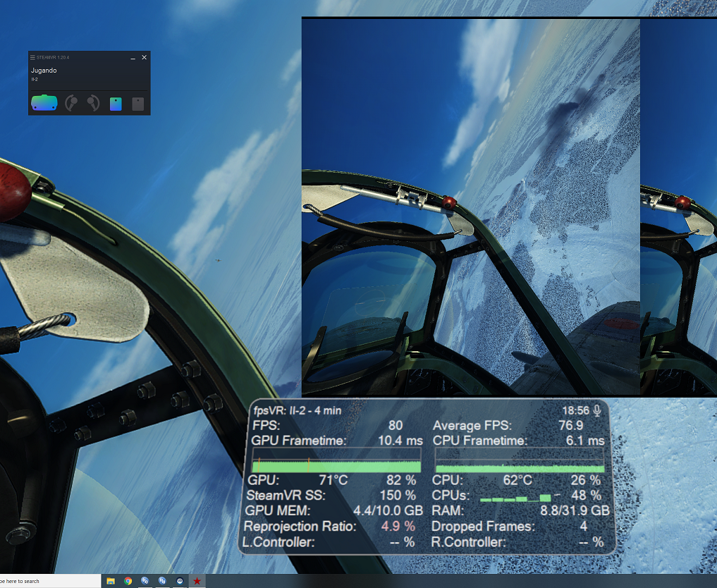This screenshot has height=588, width=717.
Task: Click the second blue SteamVR taskbar icon
Action: pos(162,581)
